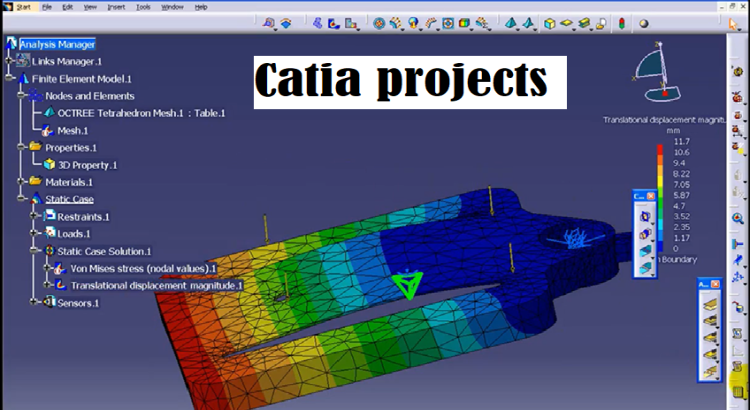750x410 pixels.
Task: Click the teal tetrahedron mesher toolbar icon
Action: click(511, 23)
